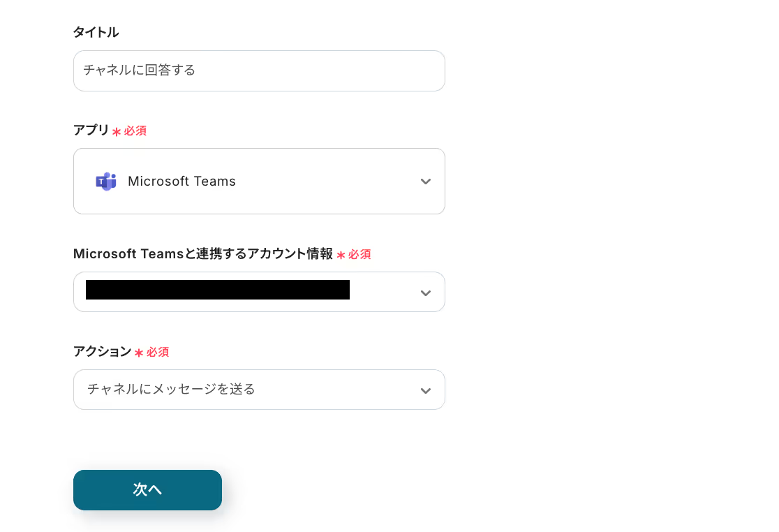Select the Microsoft Teams app name text
The width and height of the screenshot is (779, 532).
pos(181,182)
